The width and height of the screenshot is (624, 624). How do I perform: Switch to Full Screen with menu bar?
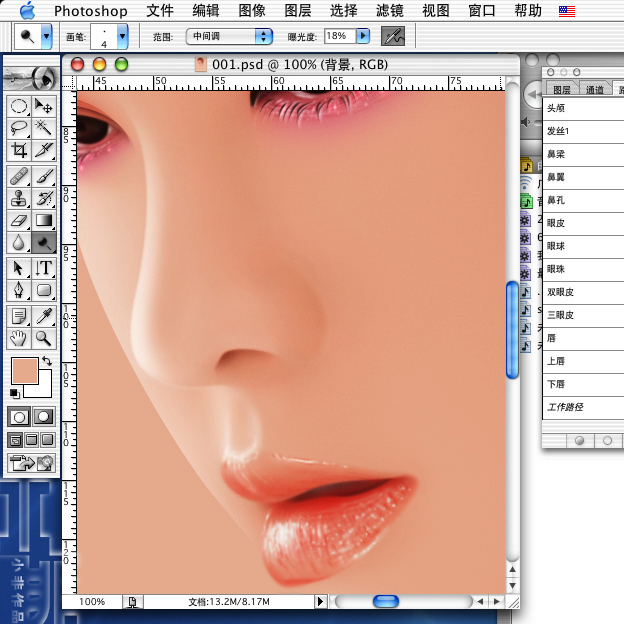(x=31, y=440)
